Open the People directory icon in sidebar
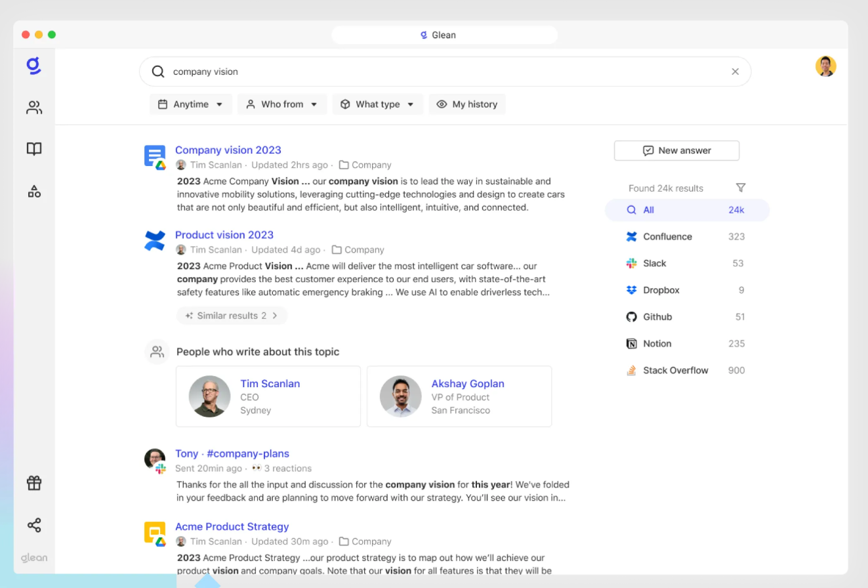This screenshot has height=588, width=868. coord(34,108)
